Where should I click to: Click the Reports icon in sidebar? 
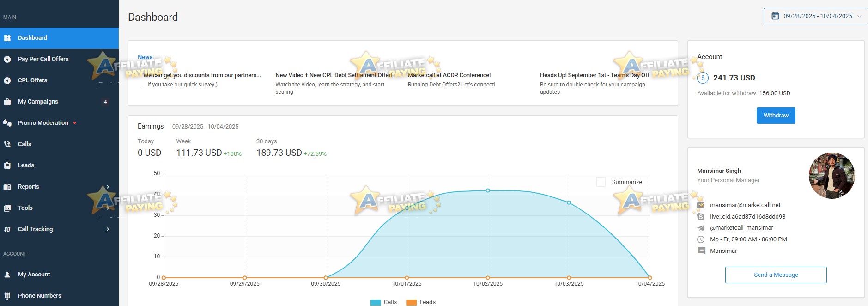[7, 187]
